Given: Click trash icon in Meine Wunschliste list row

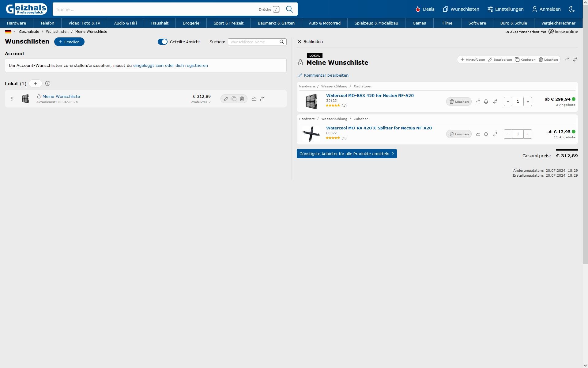Looking at the screenshot, I should (242, 99).
